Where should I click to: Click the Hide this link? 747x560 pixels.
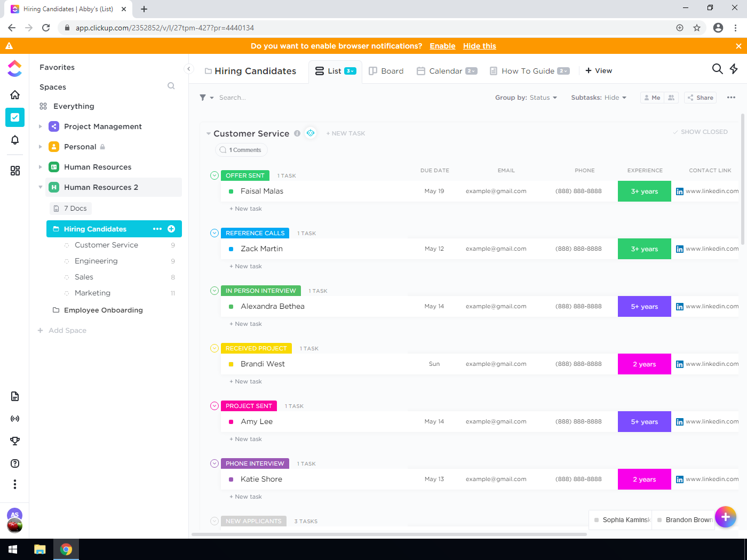tap(480, 46)
